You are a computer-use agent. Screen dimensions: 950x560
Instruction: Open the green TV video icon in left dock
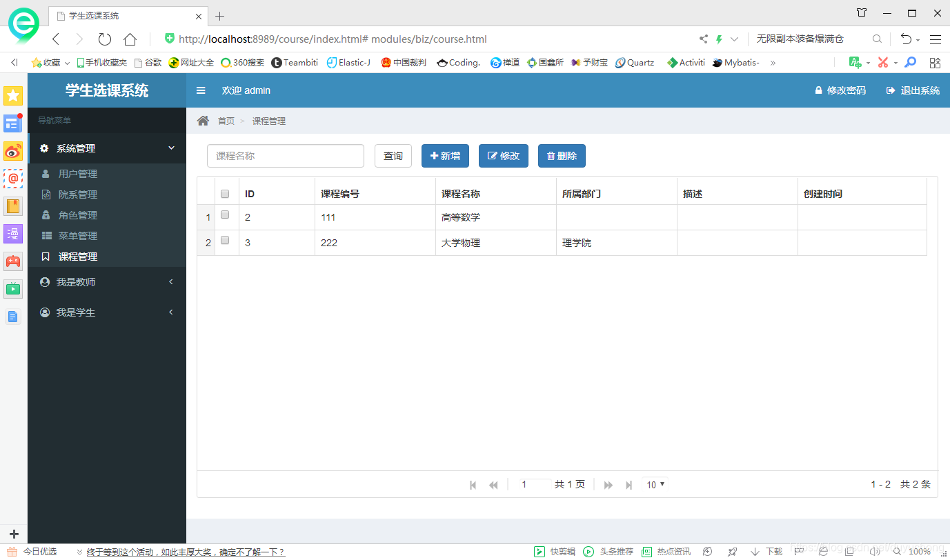13,289
